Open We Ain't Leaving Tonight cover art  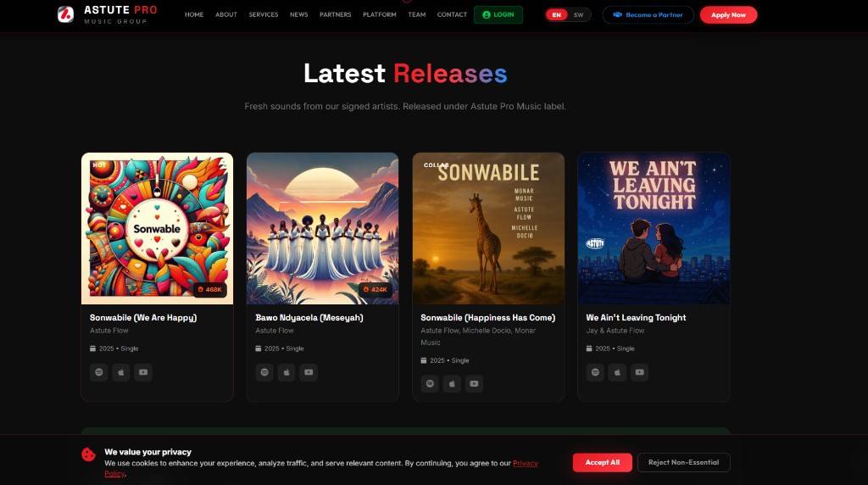(x=654, y=229)
